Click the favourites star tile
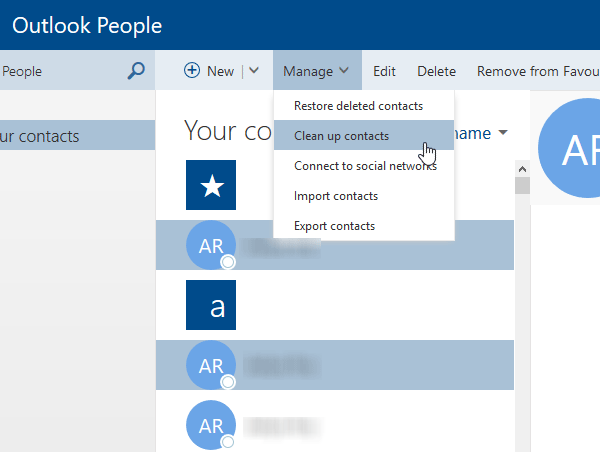Viewport: 600px width, 452px height. click(211, 185)
